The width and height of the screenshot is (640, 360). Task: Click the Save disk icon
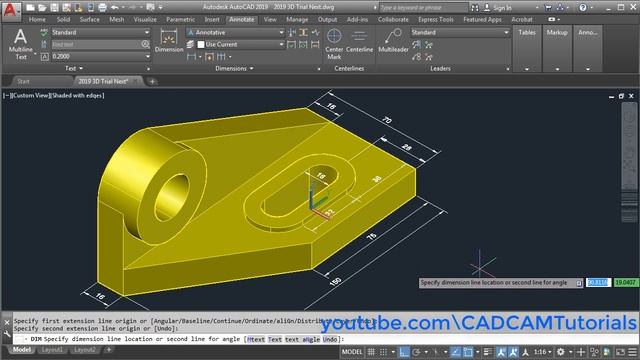(54, 7)
